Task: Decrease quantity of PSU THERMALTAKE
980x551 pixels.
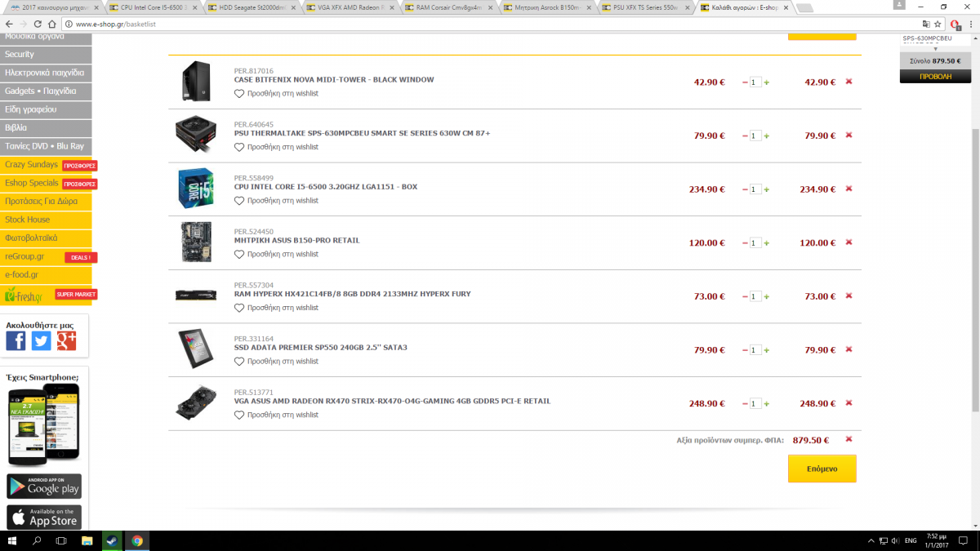Action: (x=745, y=136)
